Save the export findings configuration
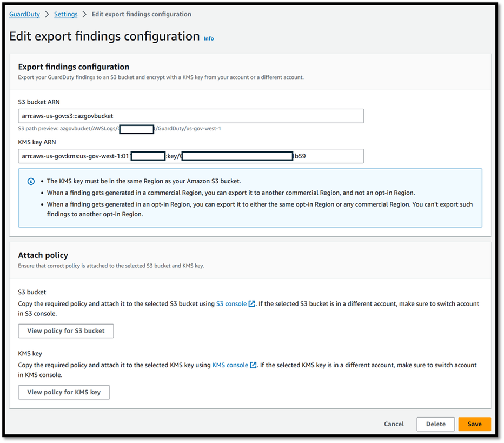 click(474, 424)
